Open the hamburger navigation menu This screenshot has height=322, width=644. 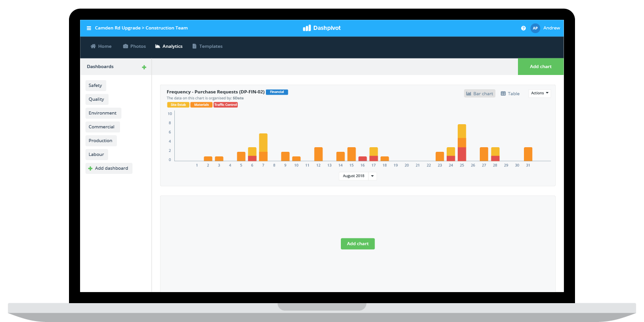pos(89,28)
